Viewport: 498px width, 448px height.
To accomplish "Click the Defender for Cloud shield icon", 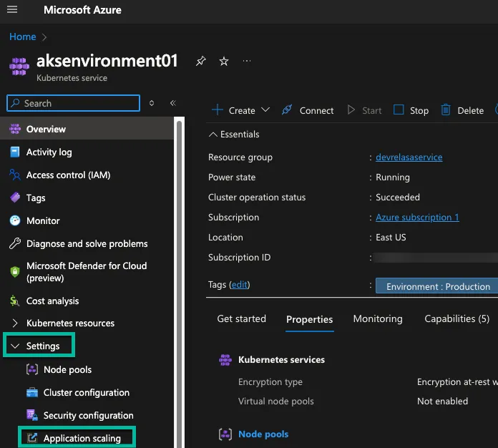I will click(x=14, y=272).
